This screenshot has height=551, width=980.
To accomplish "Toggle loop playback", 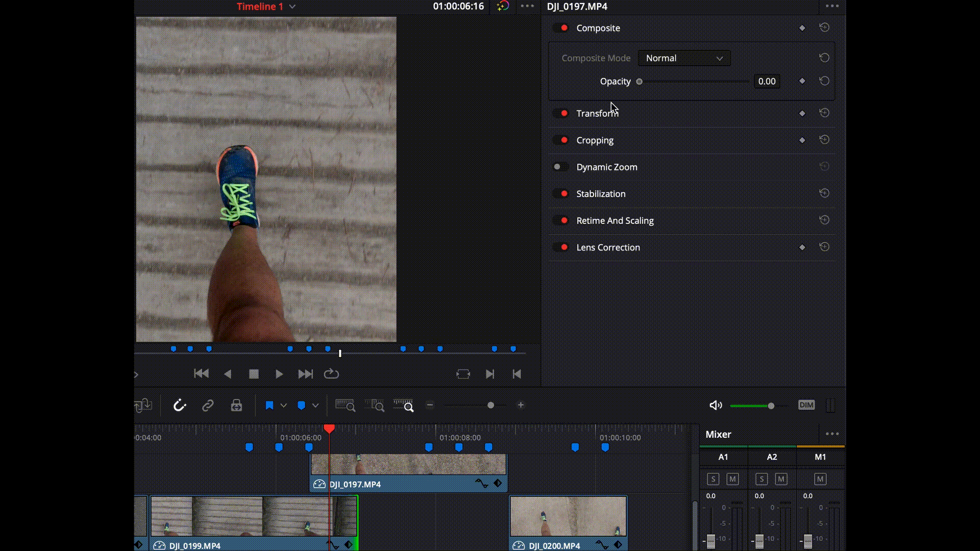I will 331,374.
